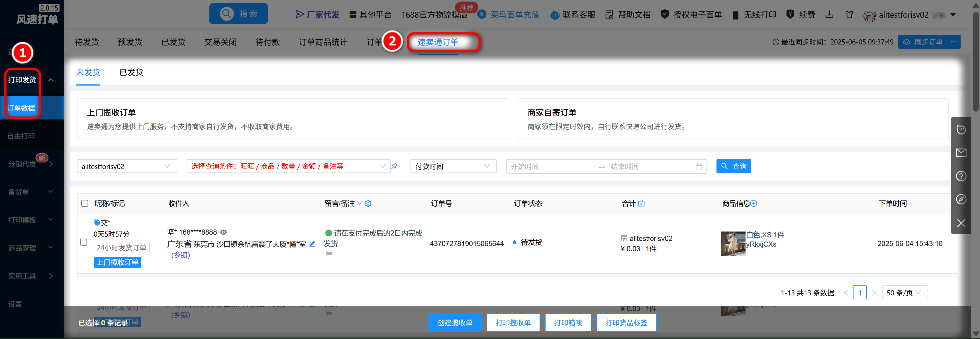Open 50 条/页 page size dropdown
The image size is (980, 339).
pos(905,293)
